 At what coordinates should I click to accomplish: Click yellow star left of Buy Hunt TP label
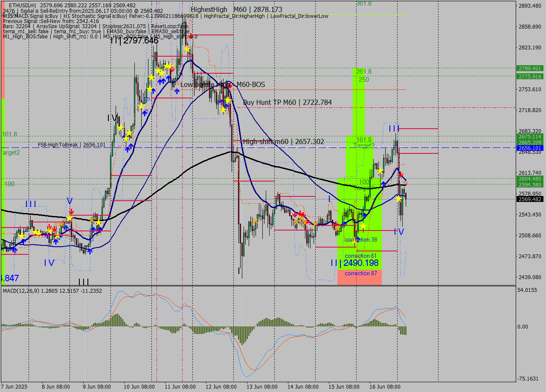228,101
